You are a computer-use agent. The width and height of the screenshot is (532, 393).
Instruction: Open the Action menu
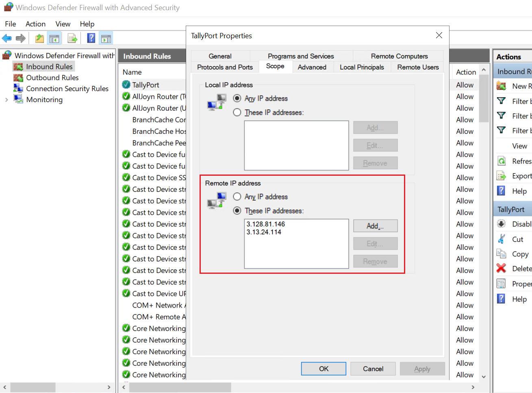[35, 24]
